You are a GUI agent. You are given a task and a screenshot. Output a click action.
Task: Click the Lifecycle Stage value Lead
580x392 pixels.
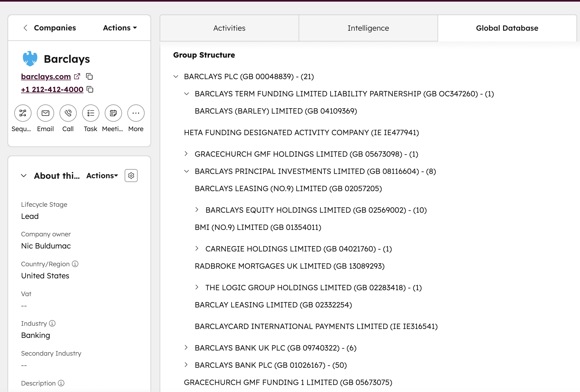click(x=30, y=216)
